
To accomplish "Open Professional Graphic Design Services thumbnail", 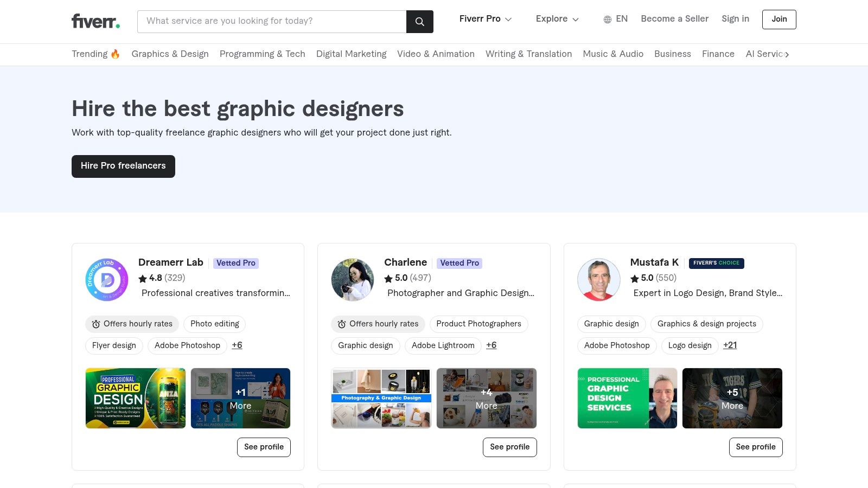I will (627, 399).
